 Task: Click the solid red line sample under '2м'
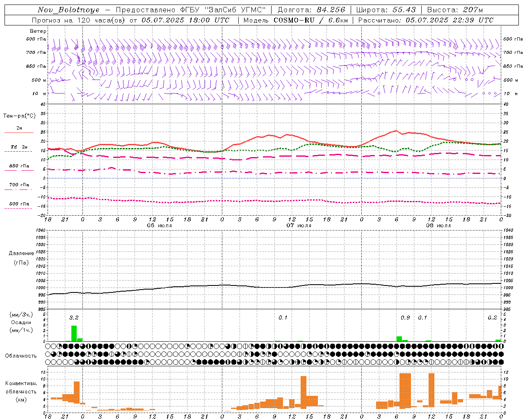click(x=19, y=132)
